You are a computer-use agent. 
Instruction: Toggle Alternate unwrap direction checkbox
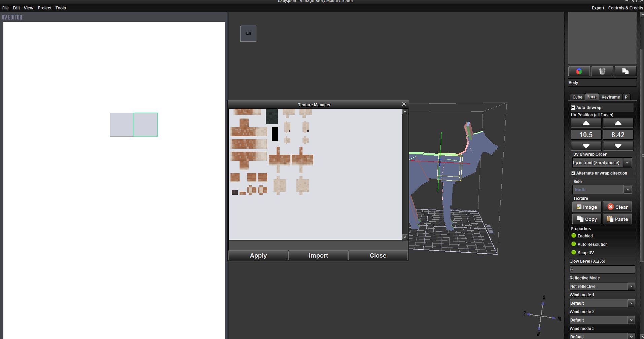[x=573, y=173]
